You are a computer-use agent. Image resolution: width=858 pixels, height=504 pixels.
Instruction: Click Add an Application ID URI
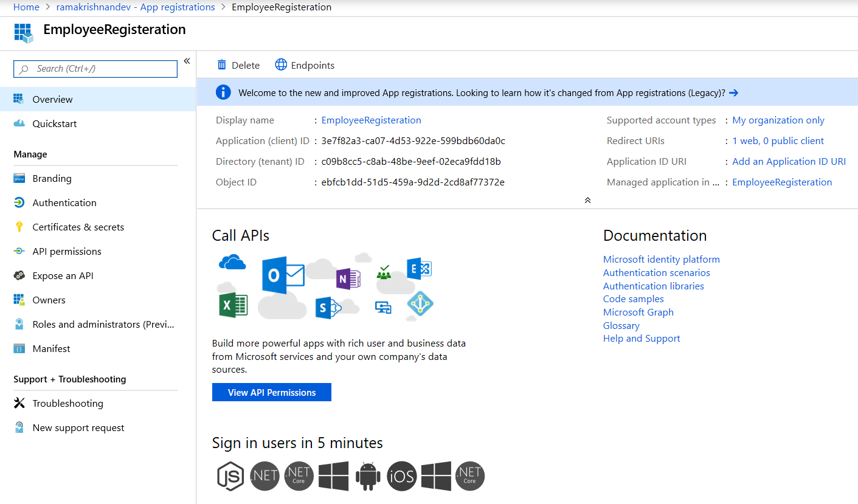coord(789,162)
